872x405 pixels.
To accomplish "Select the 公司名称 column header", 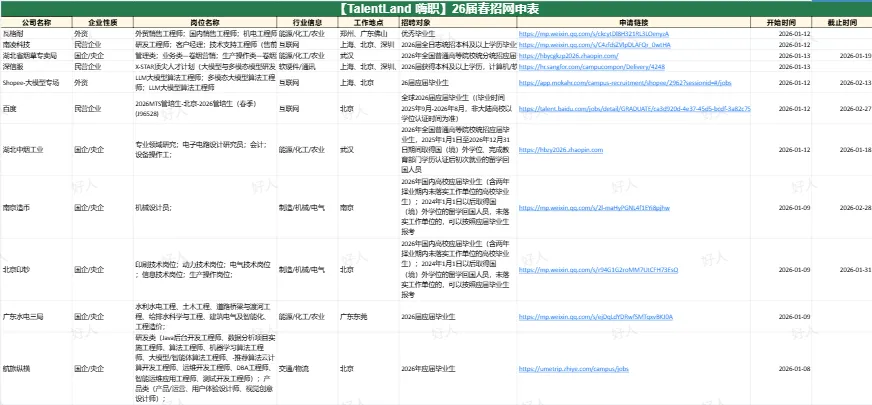I will [x=36, y=22].
